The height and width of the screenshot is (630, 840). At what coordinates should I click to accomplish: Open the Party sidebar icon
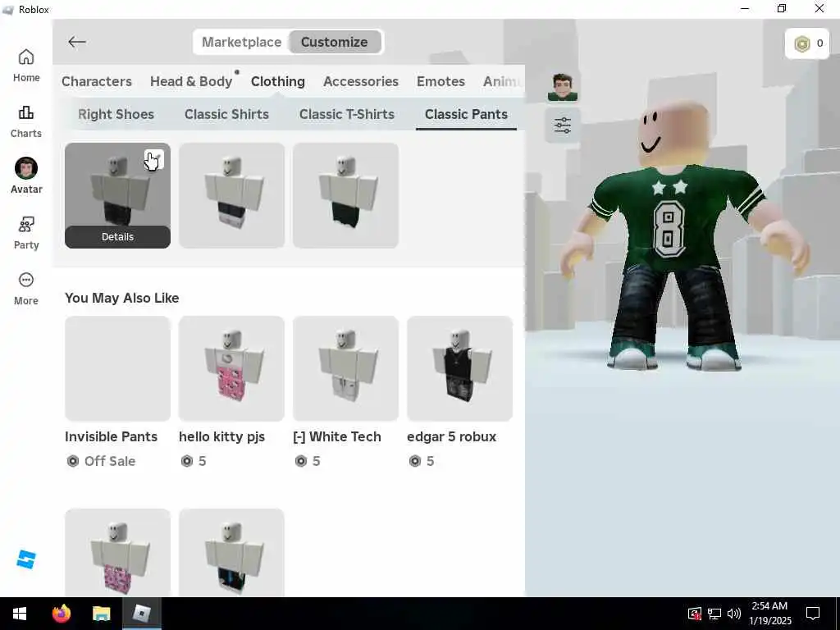[25, 233]
